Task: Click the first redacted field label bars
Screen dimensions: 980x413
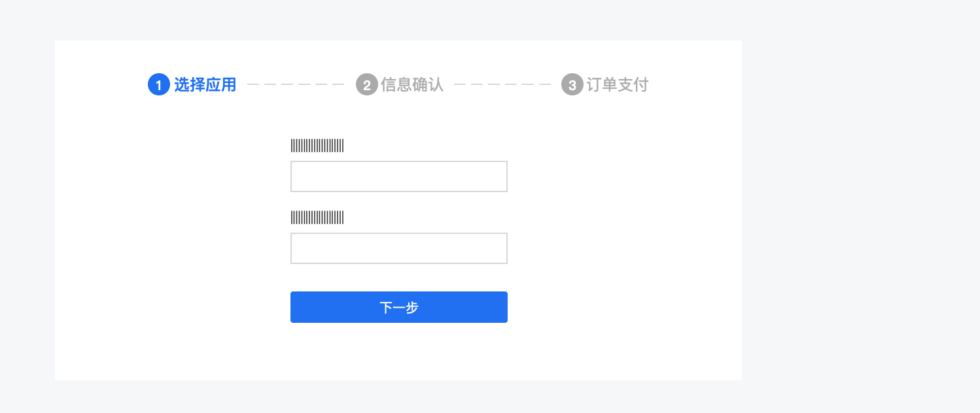Action: (x=317, y=145)
